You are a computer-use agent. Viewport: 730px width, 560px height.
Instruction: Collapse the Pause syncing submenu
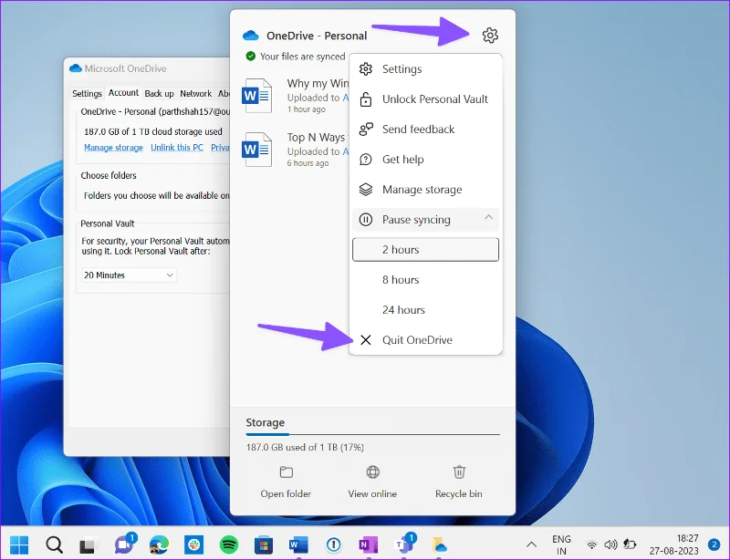coord(425,219)
